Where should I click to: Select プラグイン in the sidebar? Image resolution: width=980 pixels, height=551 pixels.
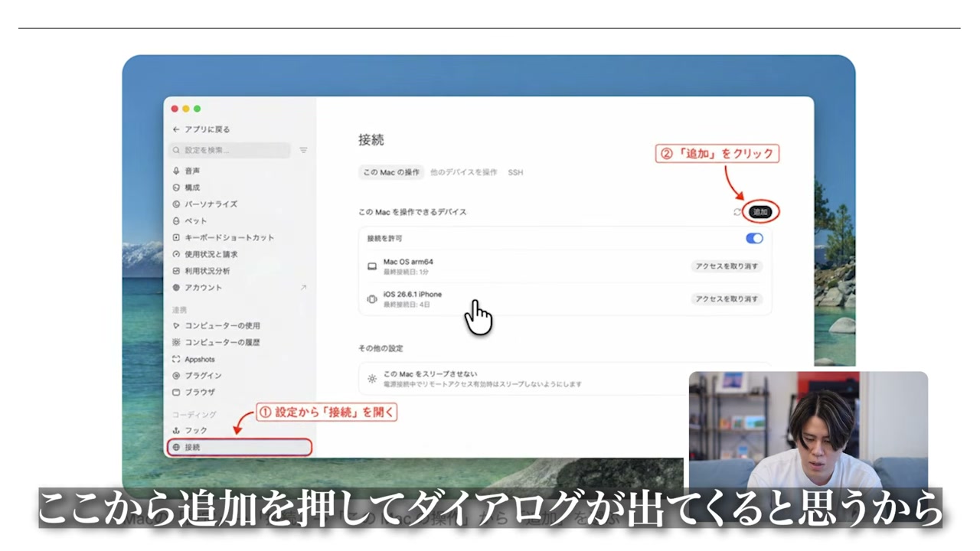[197, 376]
